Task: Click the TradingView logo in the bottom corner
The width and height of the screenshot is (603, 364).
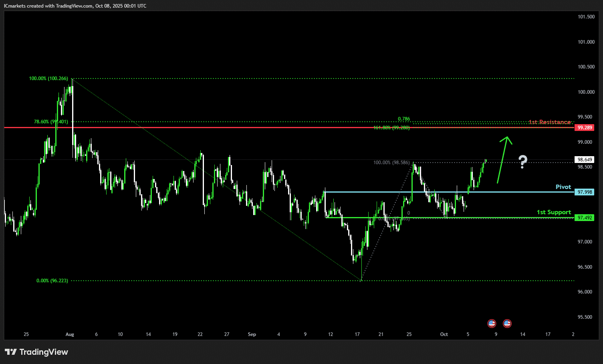Action: coord(36,352)
